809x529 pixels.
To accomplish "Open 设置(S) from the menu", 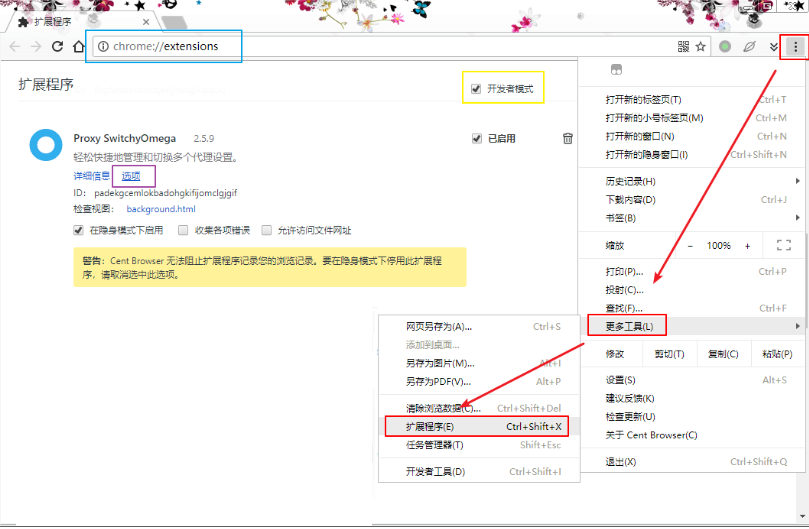I will [x=691, y=380].
